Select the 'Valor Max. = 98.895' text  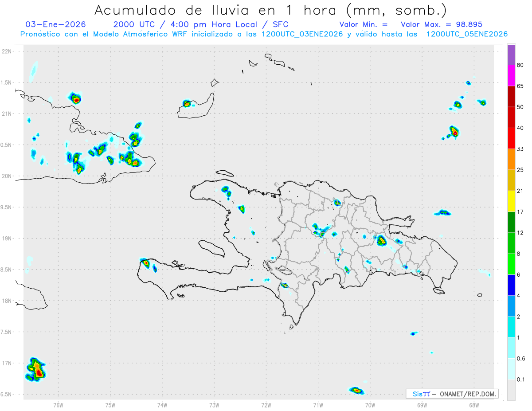click(442, 24)
